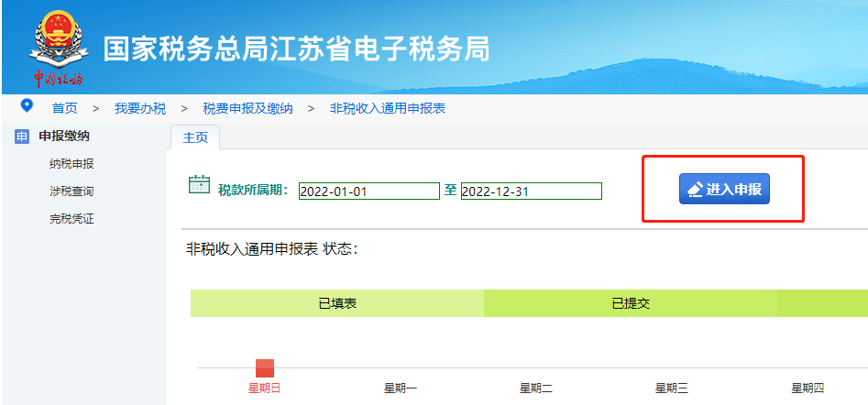The width and height of the screenshot is (868, 405).
Task: Click the 星期一 day label
Action: click(401, 389)
